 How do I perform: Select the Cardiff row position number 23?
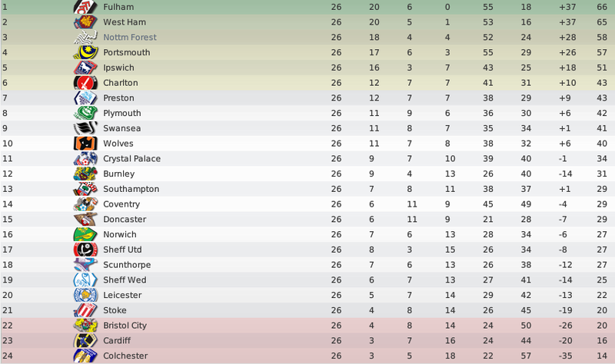click(8, 340)
